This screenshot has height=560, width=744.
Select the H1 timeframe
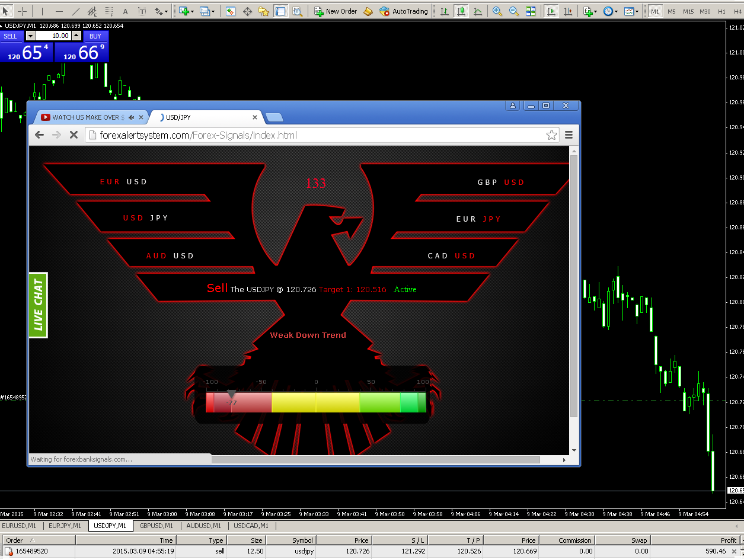pos(721,11)
